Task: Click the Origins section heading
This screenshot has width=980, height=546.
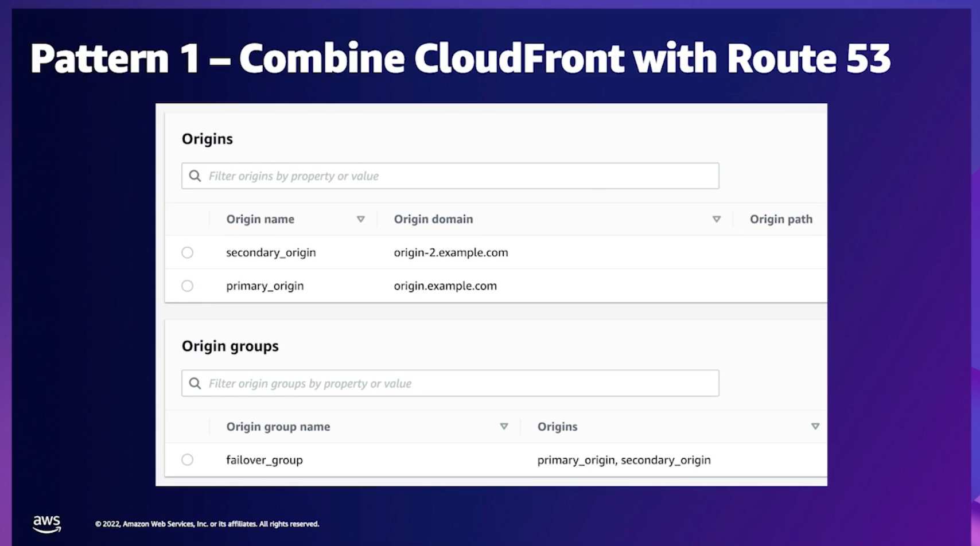Action: pos(207,139)
